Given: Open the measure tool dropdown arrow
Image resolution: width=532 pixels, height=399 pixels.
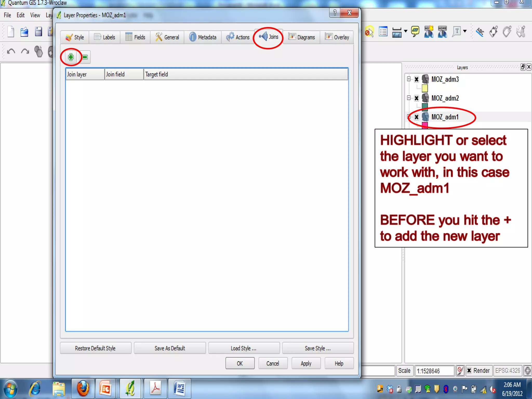Looking at the screenshot, I should 405,31.
